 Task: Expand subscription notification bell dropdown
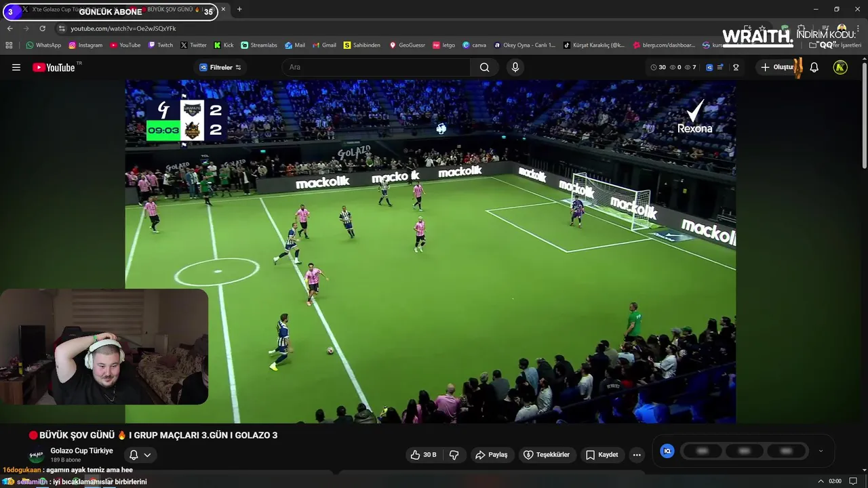[140, 455]
